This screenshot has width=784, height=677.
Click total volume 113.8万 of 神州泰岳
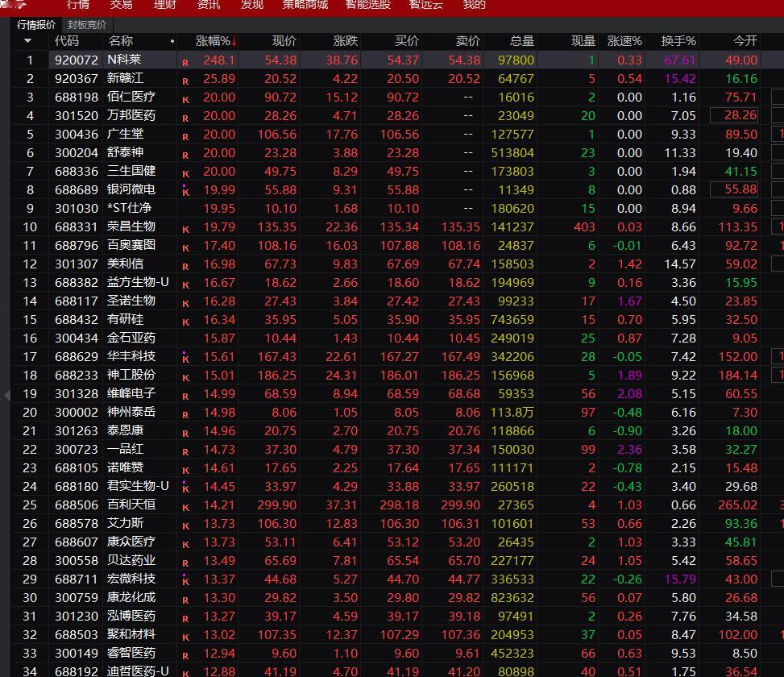tap(512, 413)
